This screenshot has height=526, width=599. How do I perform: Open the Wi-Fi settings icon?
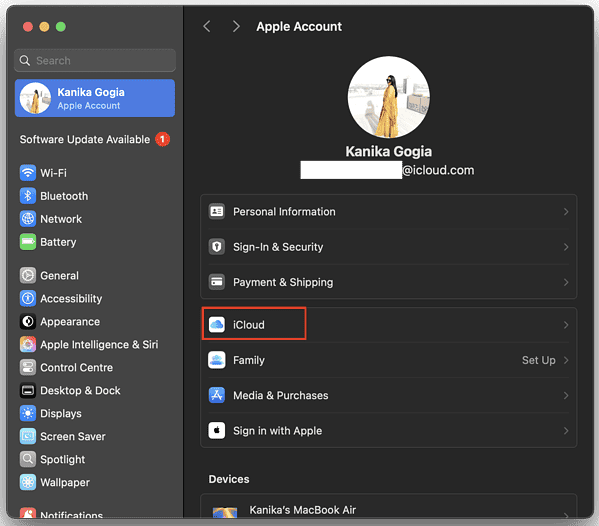point(28,173)
